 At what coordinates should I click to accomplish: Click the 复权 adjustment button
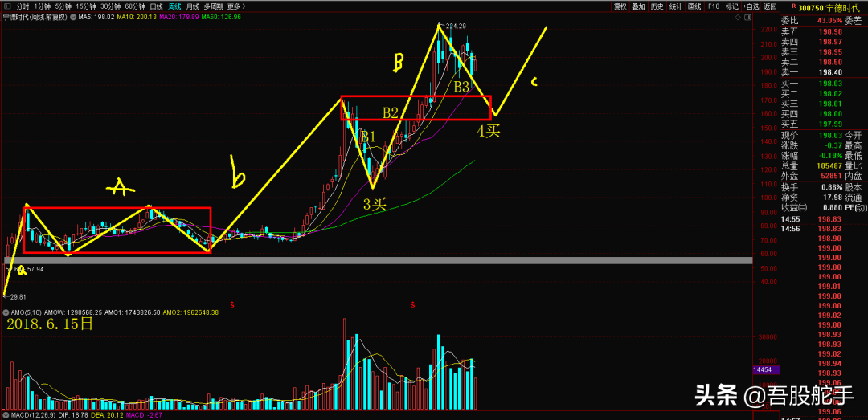[620, 6]
